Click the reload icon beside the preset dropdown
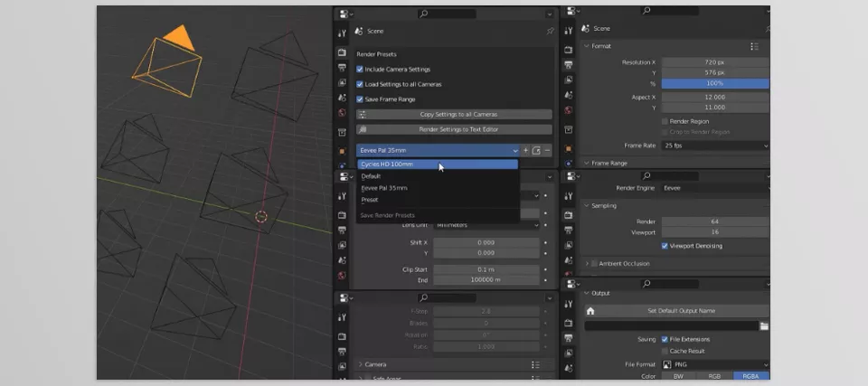 pos(536,150)
